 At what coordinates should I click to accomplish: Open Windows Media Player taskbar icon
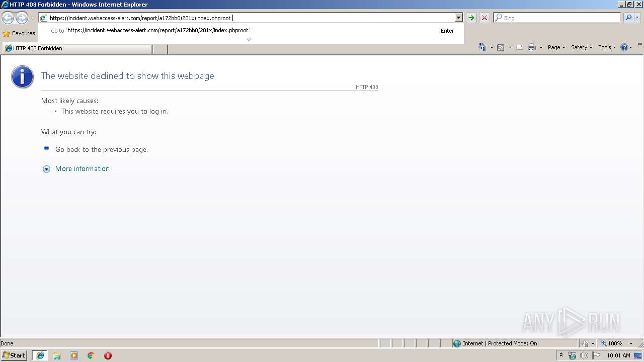click(74, 355)
